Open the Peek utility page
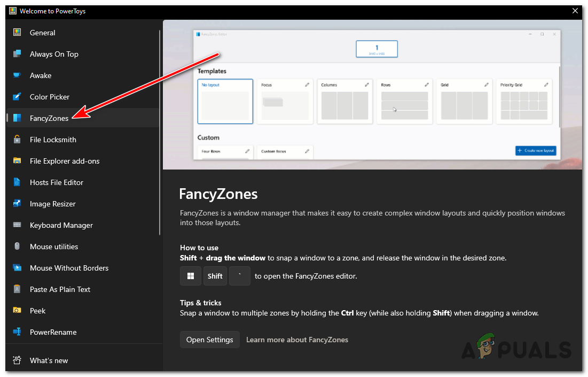The height and width of the screenshot is (377, 588). 37,311
